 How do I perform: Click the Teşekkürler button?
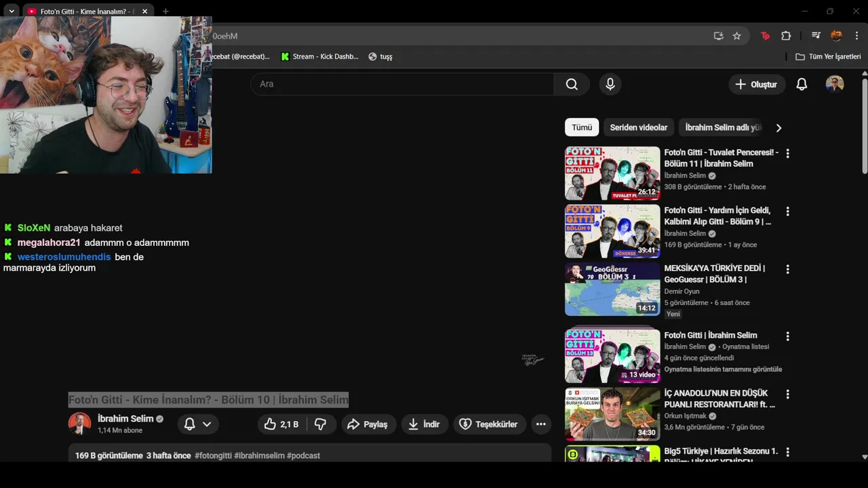[488, 424]
